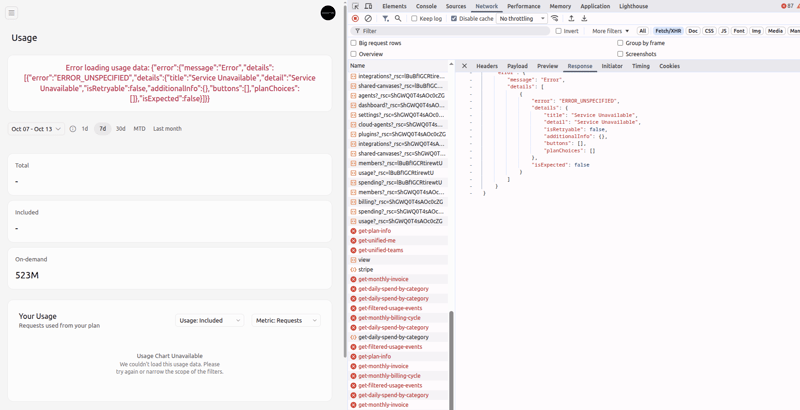
Task: Enable Big request rows checkbox
Action: point(354,43)
